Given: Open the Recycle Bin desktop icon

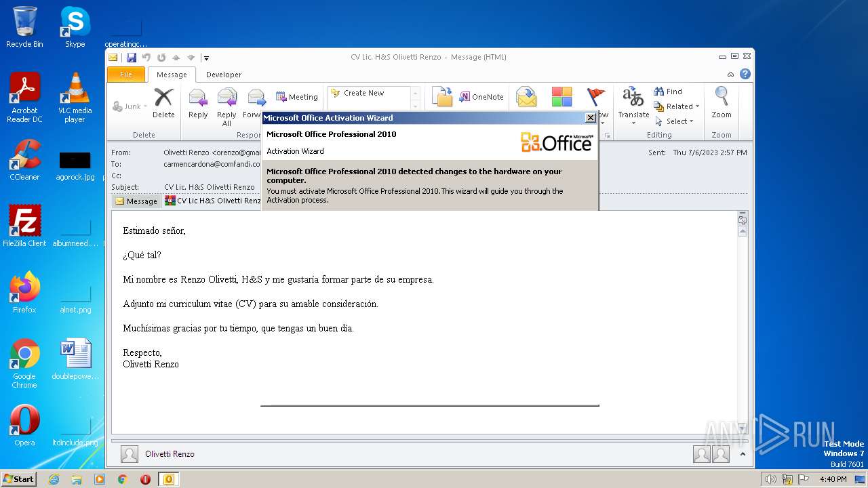Looking at the screenshot, I should (24, 27).
